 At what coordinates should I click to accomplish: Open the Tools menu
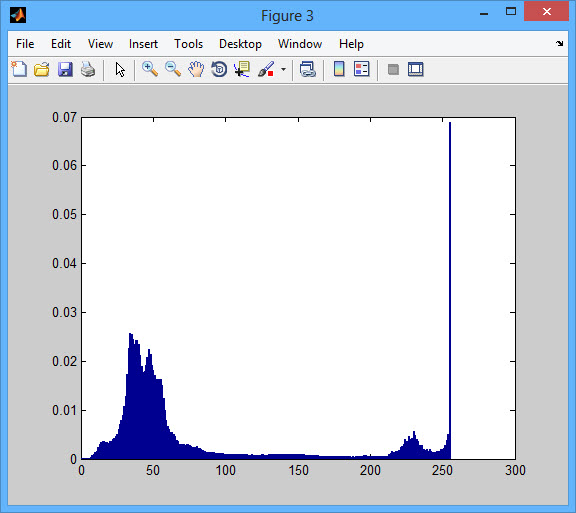[188, 44]
